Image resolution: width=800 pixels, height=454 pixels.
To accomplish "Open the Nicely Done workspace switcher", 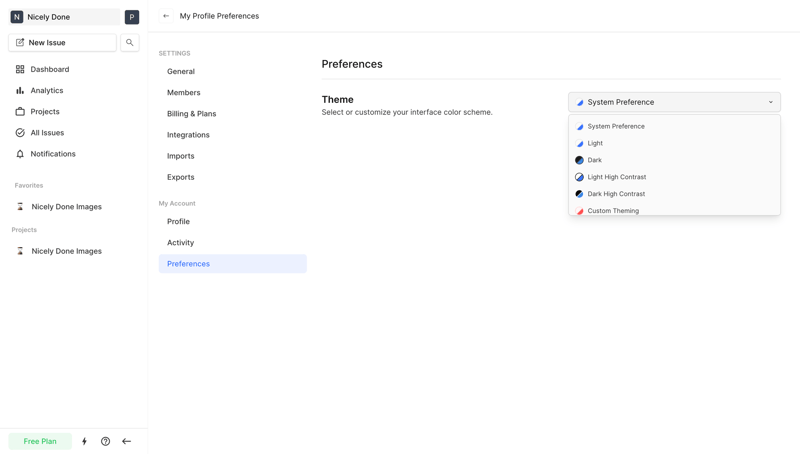I will pos(64,17).
